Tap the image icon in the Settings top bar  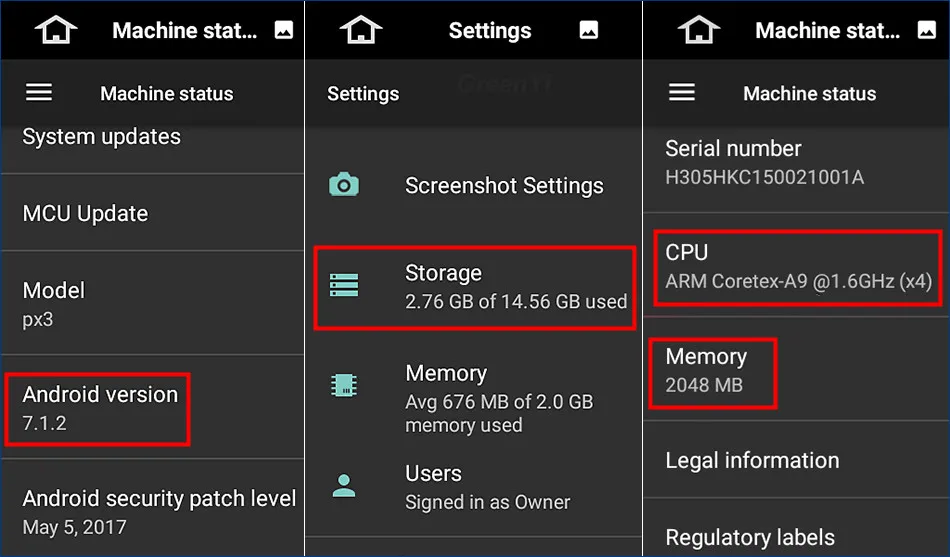[589, 30]
